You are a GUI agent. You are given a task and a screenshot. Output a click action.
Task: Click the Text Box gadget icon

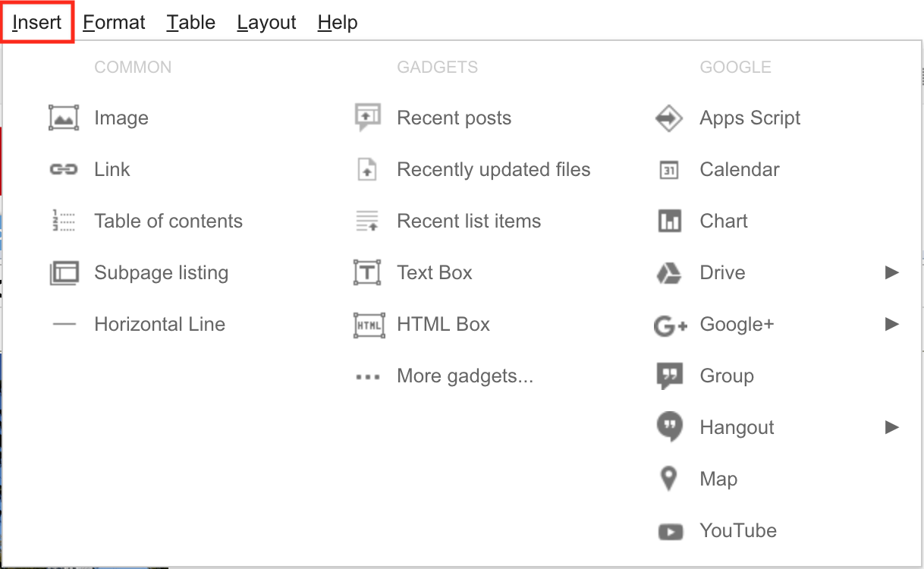(367, 272)
